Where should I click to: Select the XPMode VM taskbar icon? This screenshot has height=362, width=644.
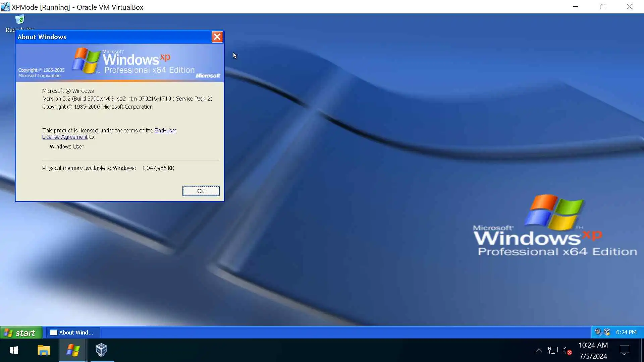point(73,351)
